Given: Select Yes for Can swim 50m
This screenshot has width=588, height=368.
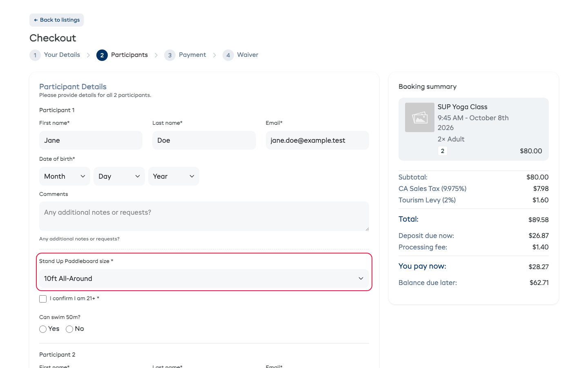Looking at the screenshot, I should [x=43, y=329].
